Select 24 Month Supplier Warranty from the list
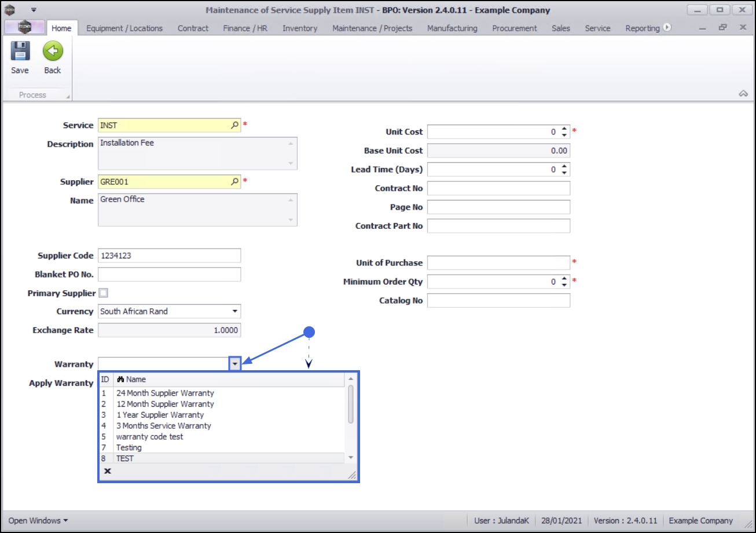This screenshot has width=756, height=533. pos(222,393)
